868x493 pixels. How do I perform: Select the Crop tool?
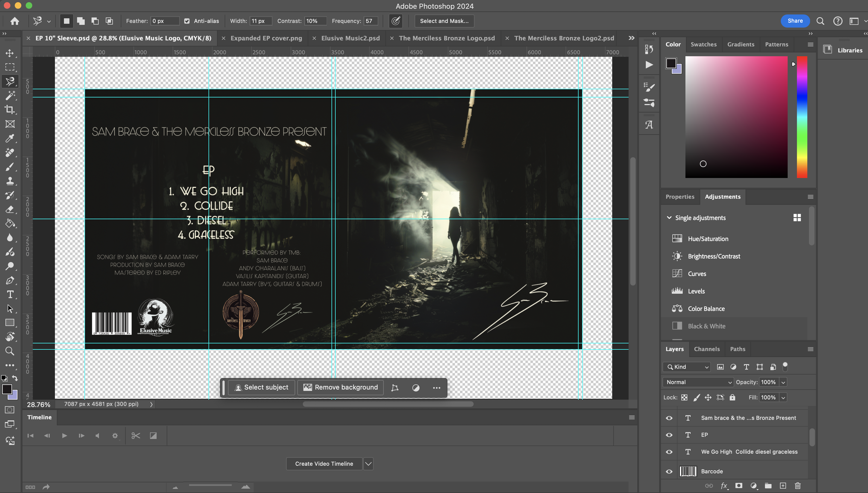(x=10, y=110)
